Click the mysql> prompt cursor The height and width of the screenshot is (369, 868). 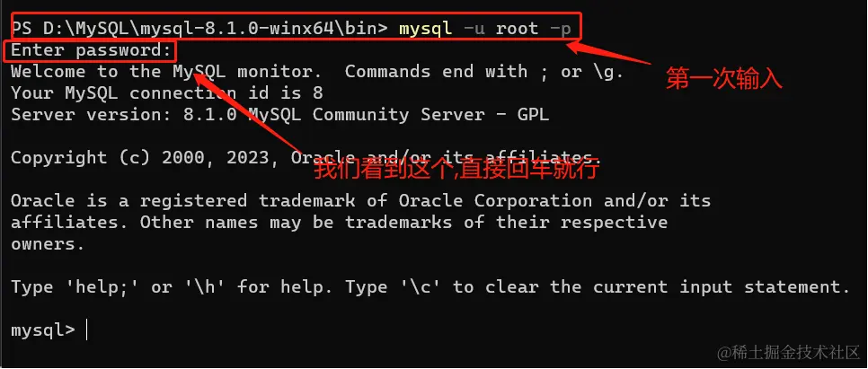pyautogui.click(x=87, y=330)
